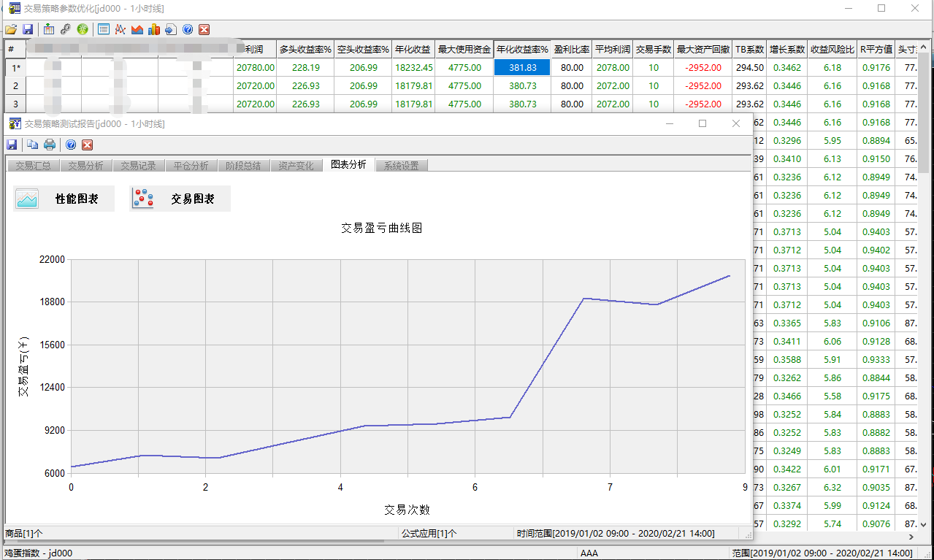Go to the 资产变化 tab
The width and height of the screenshot is (934, 560).
click(296, 166)
